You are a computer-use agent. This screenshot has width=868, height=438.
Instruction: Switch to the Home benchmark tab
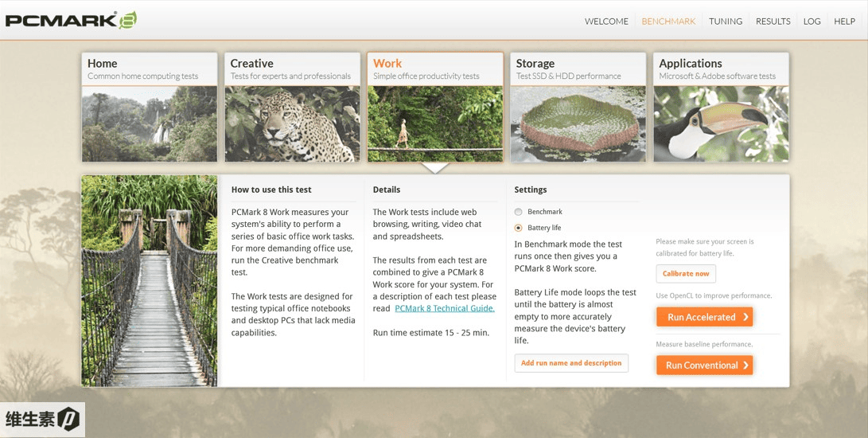[x=149, y=69]
